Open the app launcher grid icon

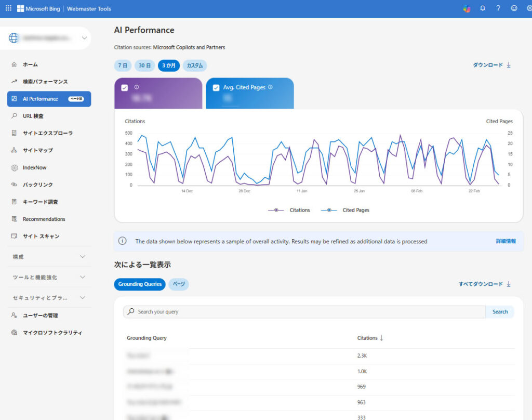(x=8, y=8)
